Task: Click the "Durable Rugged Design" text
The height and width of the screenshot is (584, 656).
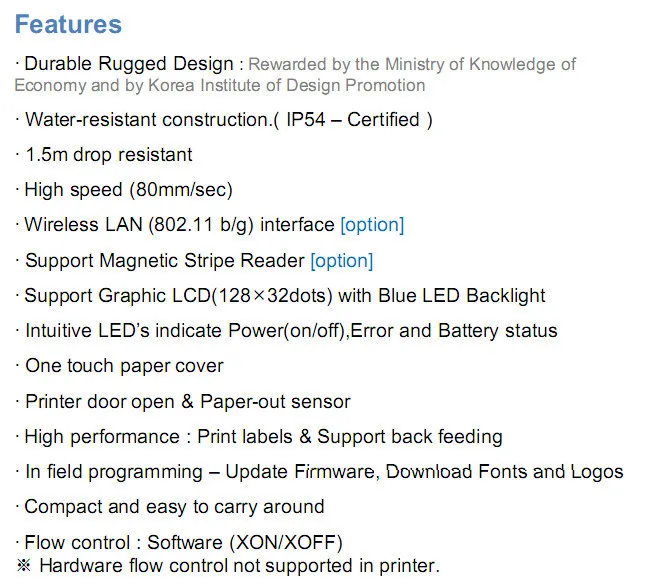Action: (128, 65)
